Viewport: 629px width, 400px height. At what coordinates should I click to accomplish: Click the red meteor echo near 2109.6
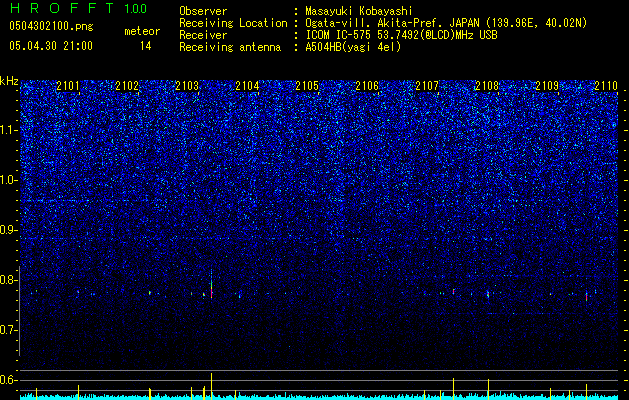[586, 296]
